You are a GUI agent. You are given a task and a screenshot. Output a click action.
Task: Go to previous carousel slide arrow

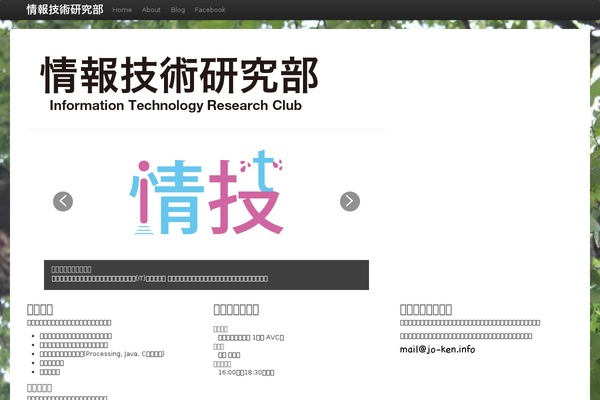pos(63,201)
